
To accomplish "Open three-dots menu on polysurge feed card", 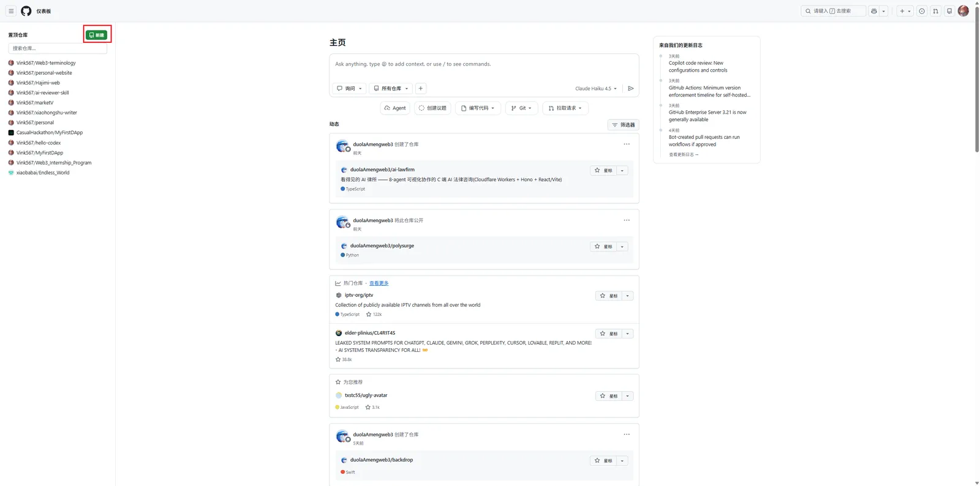I will [627, 220].
